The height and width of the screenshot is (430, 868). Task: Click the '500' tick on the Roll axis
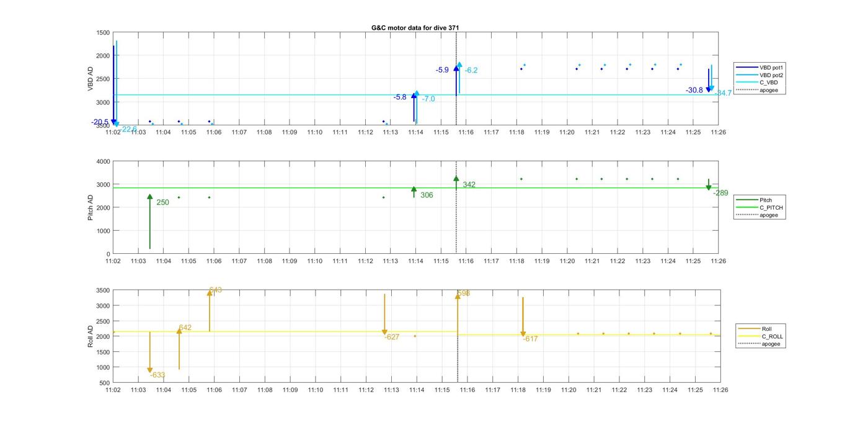pyautogui.click(x=105, y=383)
